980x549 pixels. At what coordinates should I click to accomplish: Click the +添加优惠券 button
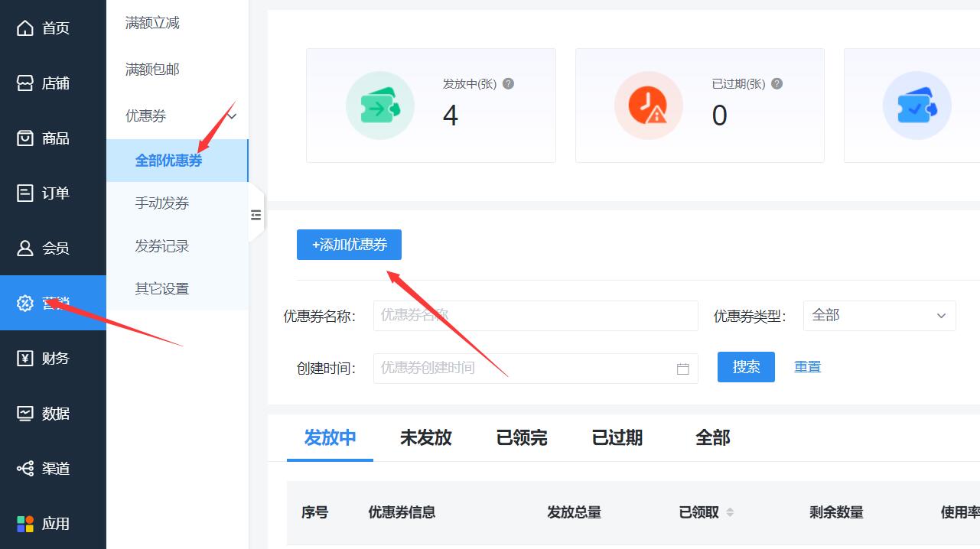[x=349, y=245]
